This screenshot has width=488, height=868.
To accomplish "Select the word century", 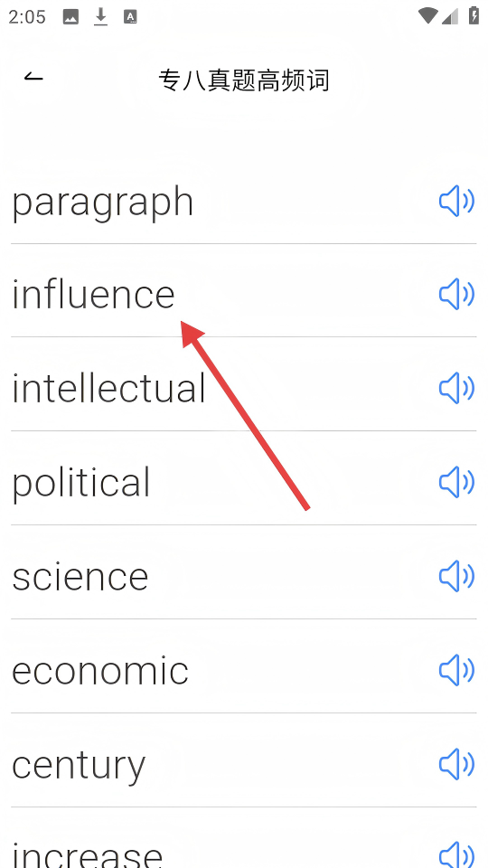I will point(79,768).
